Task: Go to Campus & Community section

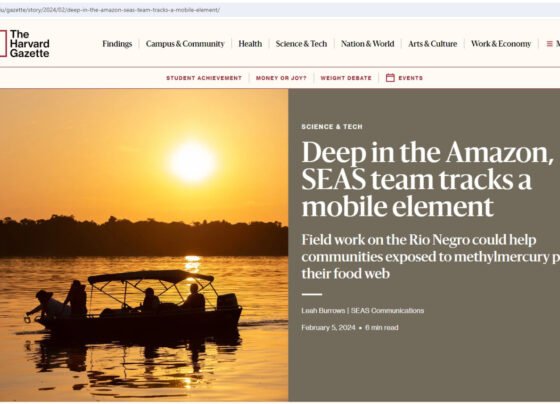Action: pos(185,44)
